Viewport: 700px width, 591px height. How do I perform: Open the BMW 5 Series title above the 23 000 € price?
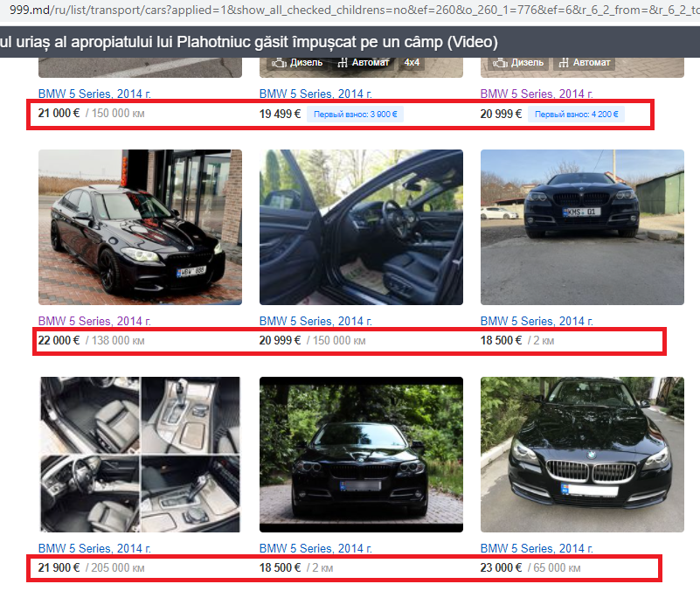(537, 548)
